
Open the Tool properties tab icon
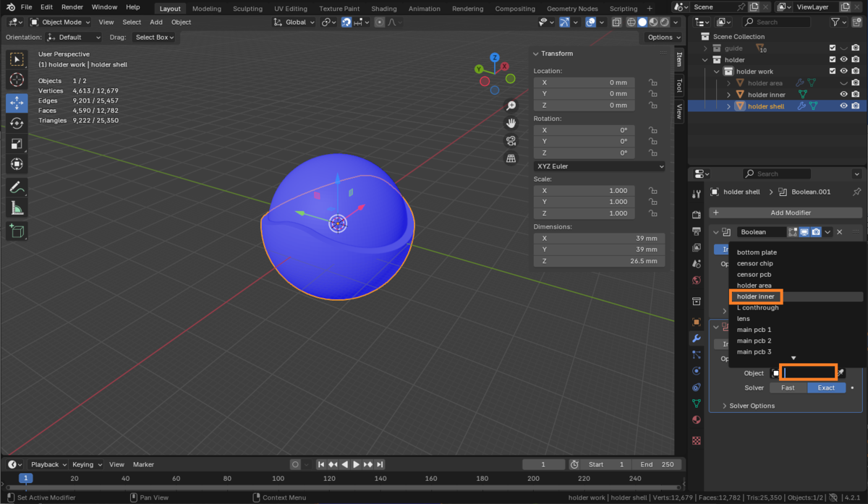pos(697,195)
